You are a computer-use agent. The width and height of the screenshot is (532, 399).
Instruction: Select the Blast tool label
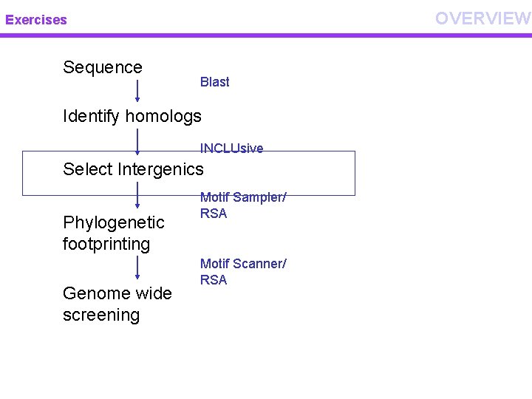pyautogui.click(x=214, y=82)
